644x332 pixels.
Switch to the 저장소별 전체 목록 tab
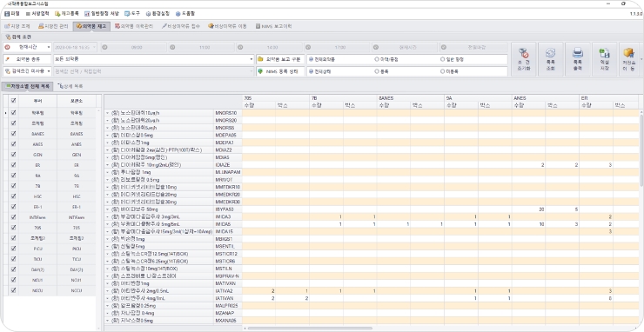pyautogui.click(x=27, y=87)
